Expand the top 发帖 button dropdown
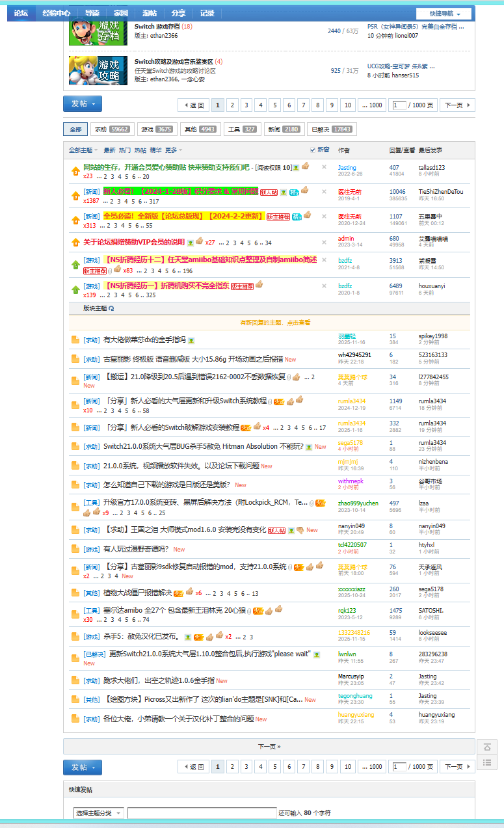Viewport: 504px width, 828px height. [x=94, y=103]
